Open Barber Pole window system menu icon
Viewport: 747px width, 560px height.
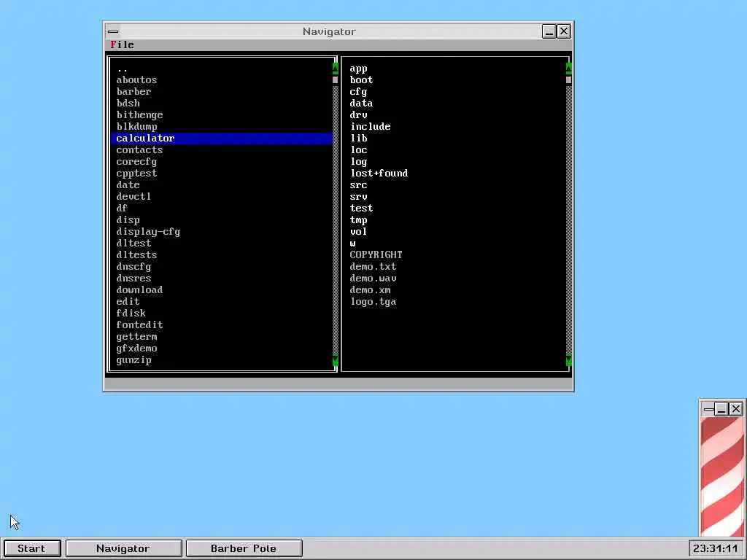click(x=708, y=409)
